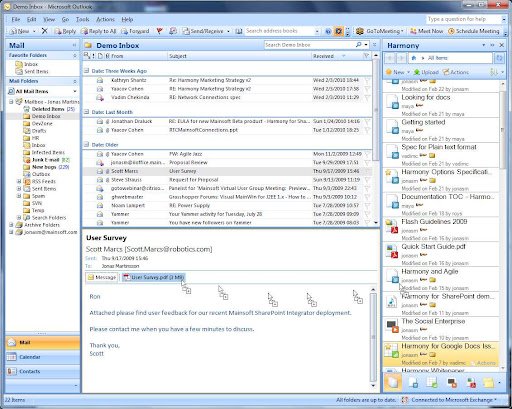Expand the RSS Feeds folder
Viewport: 512px width, 409px height.
point(19,182)
